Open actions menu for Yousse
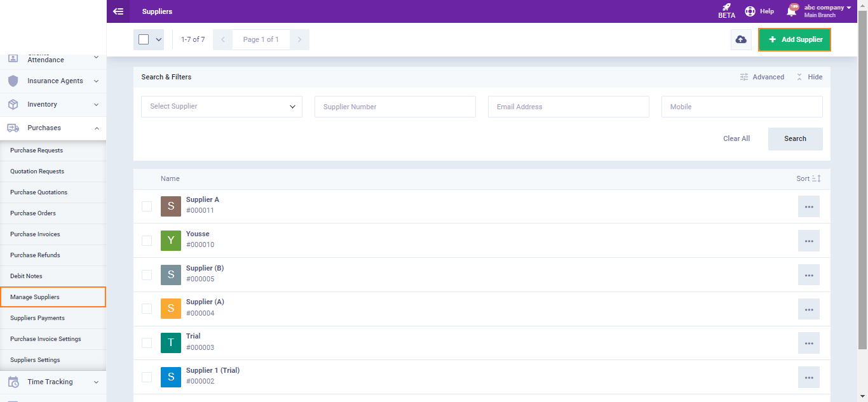The image size is (868, 402). coord(809,241)
